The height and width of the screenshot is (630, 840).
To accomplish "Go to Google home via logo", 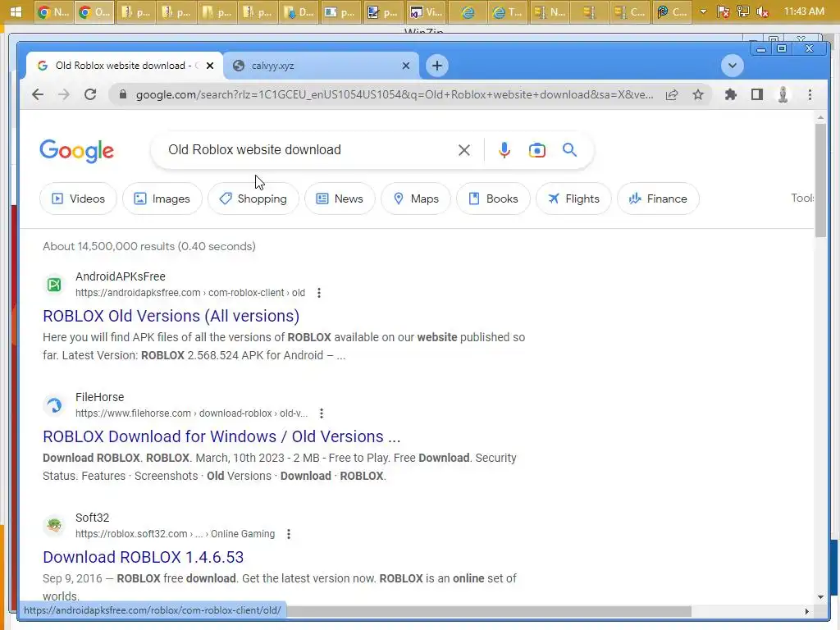I will (x=76, y=151).
